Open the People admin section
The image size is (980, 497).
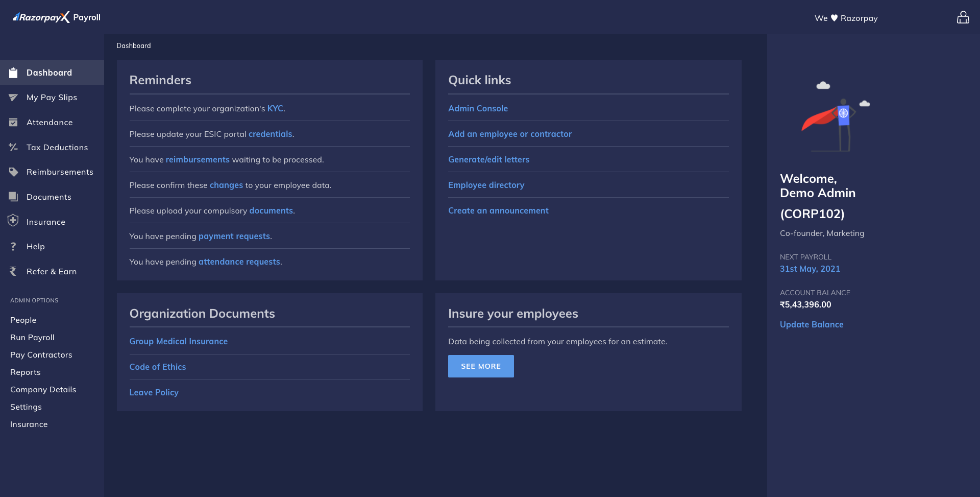23,320
